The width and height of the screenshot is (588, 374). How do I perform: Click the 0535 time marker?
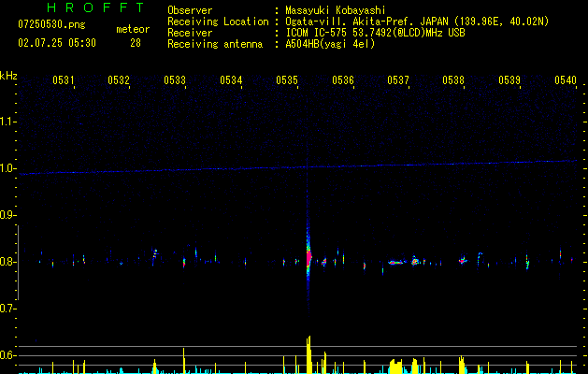tap(287, 79)
